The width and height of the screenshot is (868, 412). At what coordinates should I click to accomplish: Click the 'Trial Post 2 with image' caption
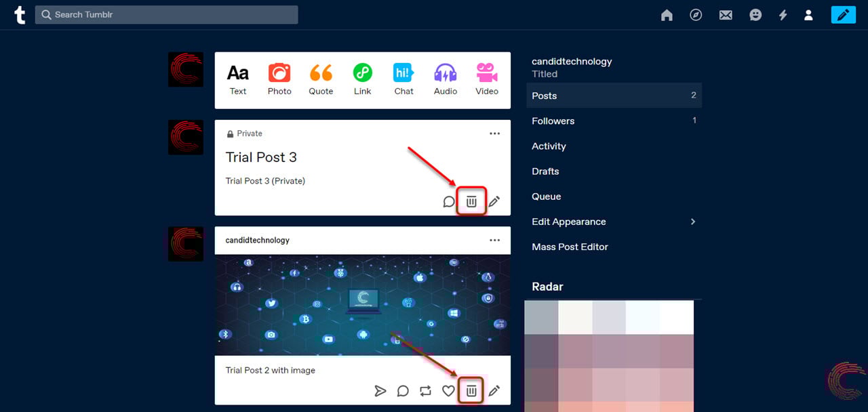pyautogui.click(x=270, y=371)
